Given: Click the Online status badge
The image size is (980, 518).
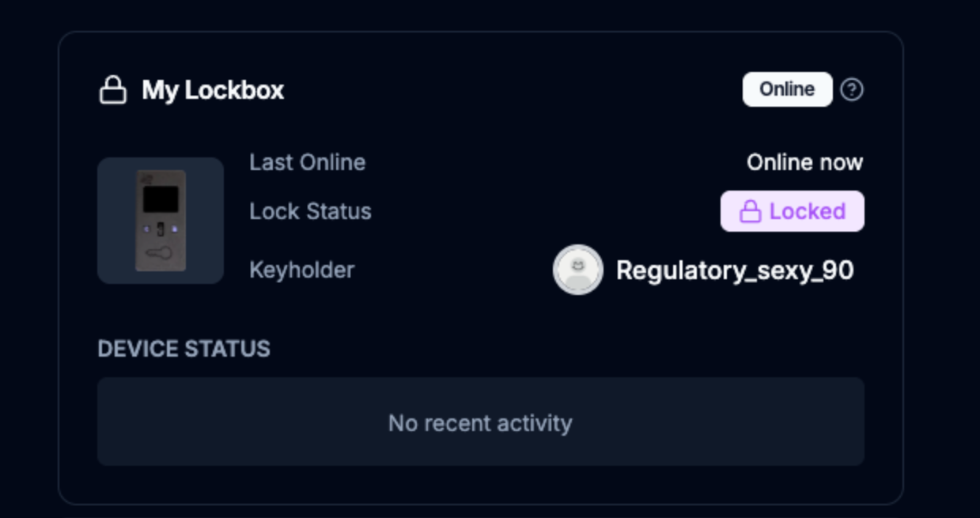Looking at the screenshot, I should (786, 89).
